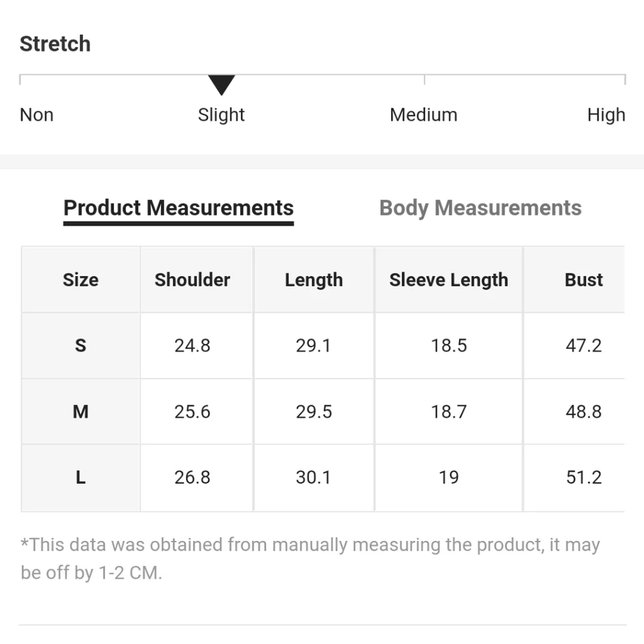Select the size M row label

click(x=80, y=412)
